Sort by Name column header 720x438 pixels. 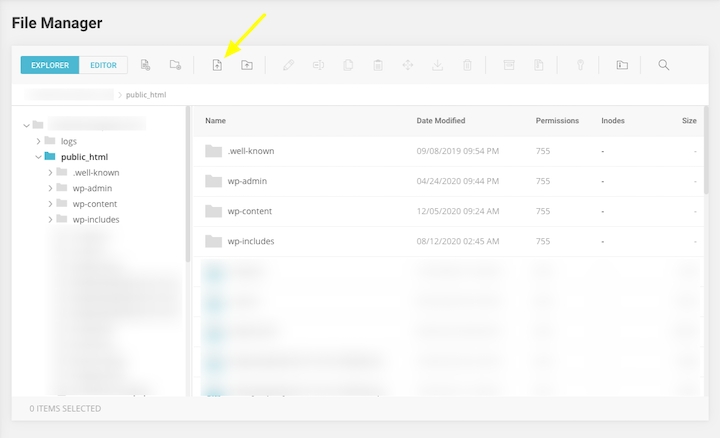[x=215, y=121]
